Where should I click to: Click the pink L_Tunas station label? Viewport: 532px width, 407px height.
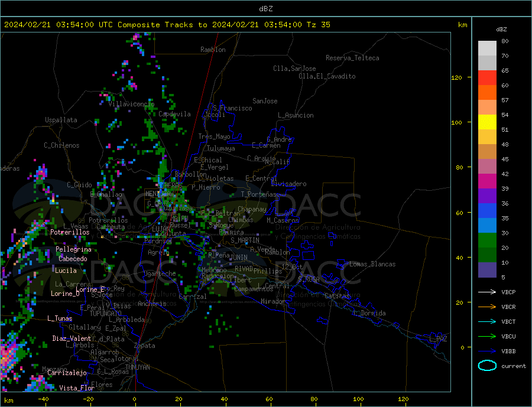60,318
